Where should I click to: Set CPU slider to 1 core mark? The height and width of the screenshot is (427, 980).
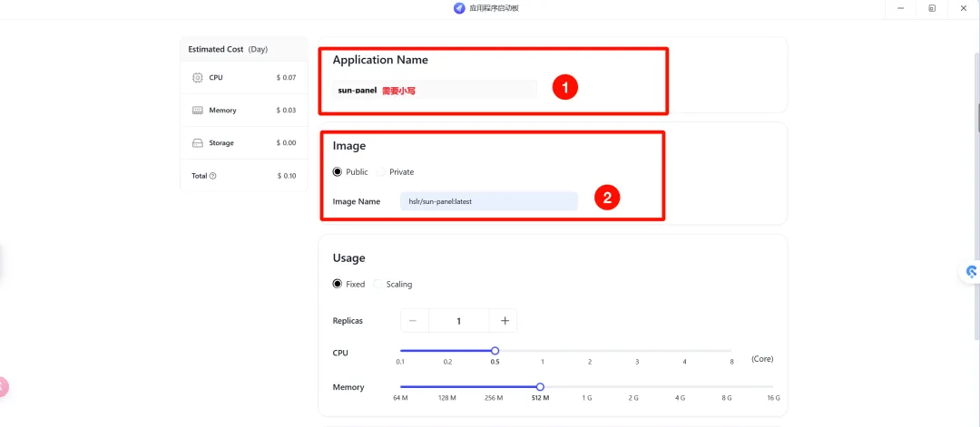point(543,351)
